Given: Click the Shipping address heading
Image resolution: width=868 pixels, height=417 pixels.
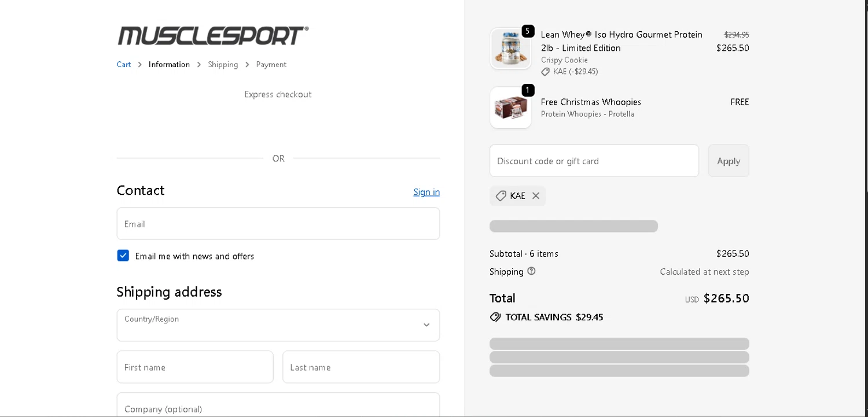Looking at the screenshot, I should coord(169,291).
